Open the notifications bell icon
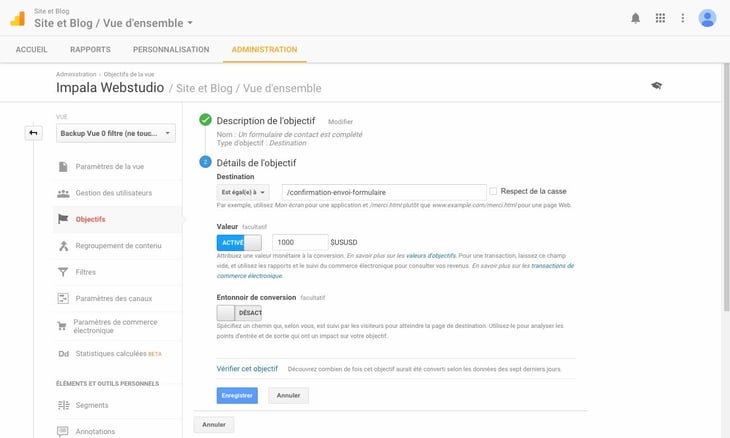730x438 pixels. pos(635,18)
